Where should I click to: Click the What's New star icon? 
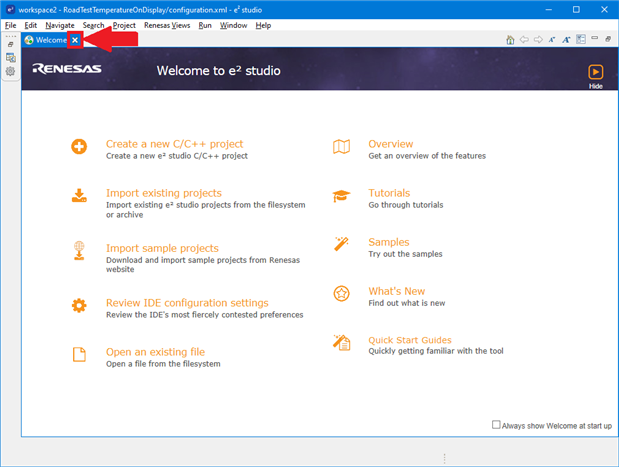tap(341, 294)
